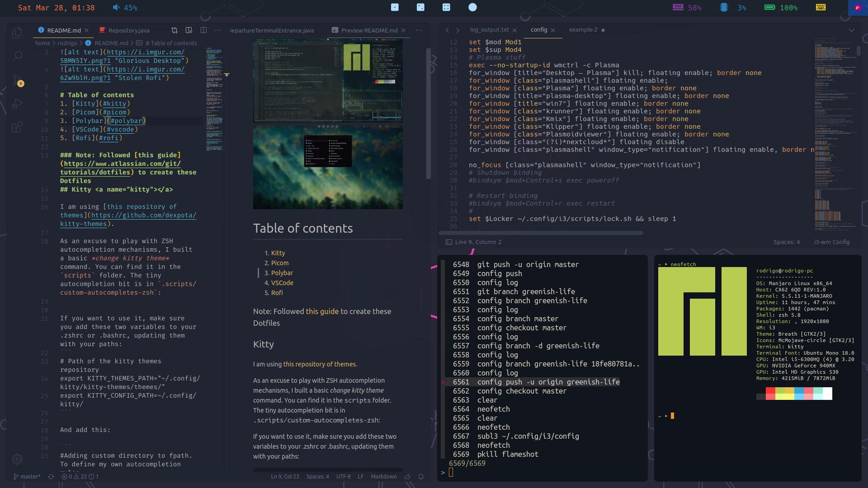Switch to the first workspace indicator
The image size is (868, 488).
click(x=395, y=7)
